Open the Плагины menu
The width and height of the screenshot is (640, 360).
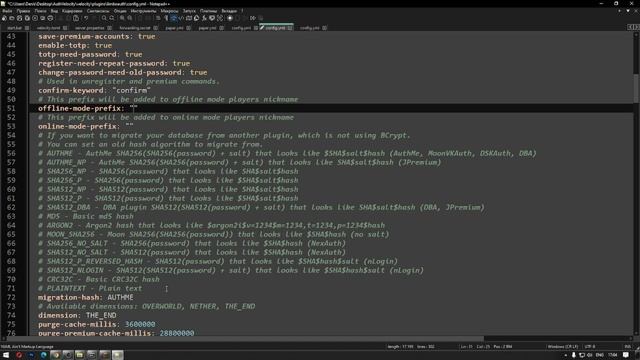pyautogui.click(x=209, y=11)
